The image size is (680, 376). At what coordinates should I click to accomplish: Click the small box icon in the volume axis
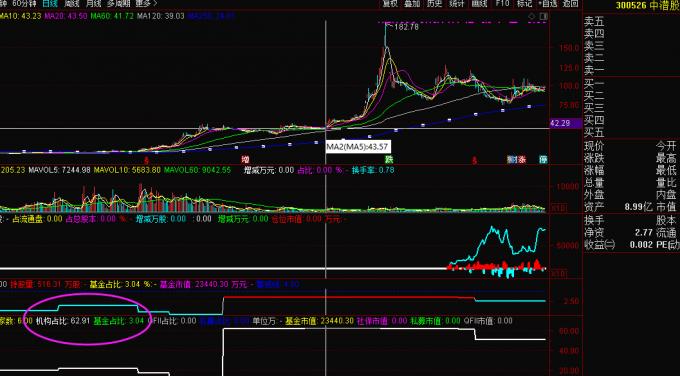tap(560, 208)
